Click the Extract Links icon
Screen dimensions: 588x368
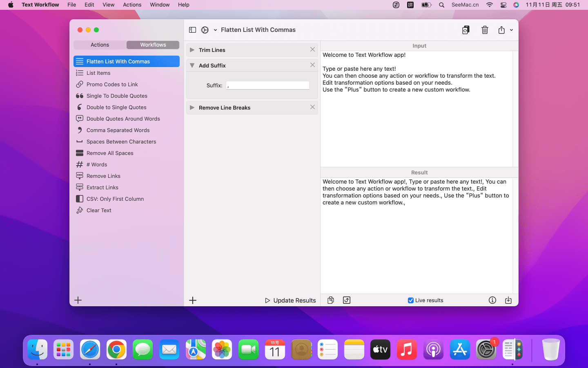coord(80,187)
